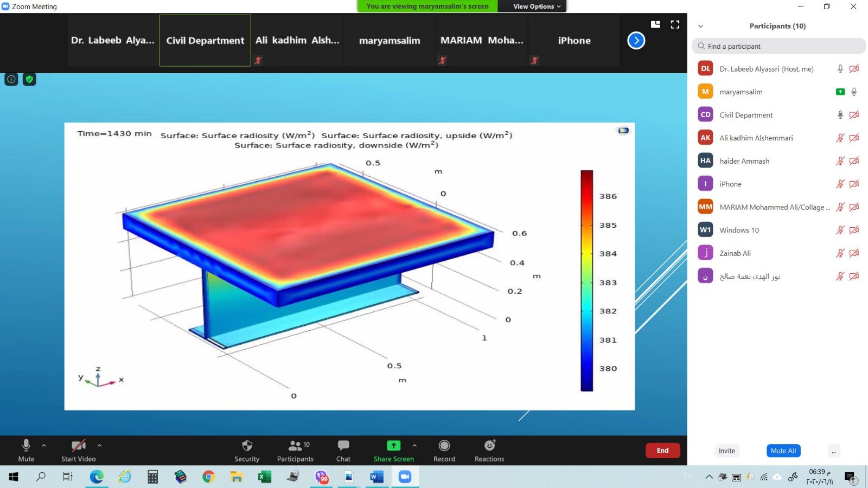
Task: Expand audio options arrow next to Mute
Action: (x=44, y=445)
